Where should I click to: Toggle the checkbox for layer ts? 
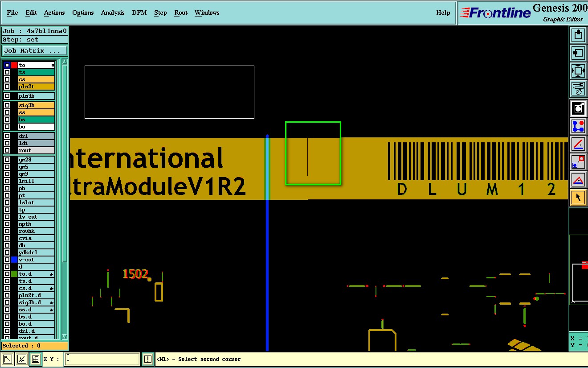click(7, 72)
